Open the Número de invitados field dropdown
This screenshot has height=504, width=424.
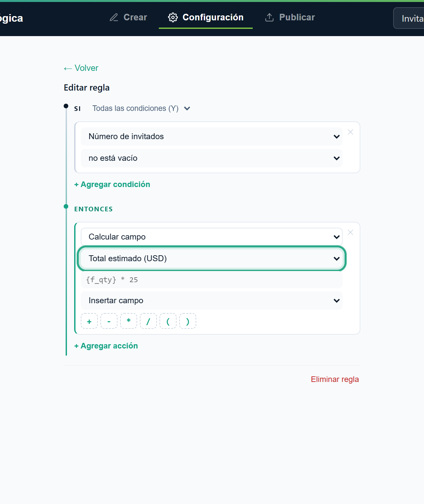pyautogui.click(x=212, y=136)
